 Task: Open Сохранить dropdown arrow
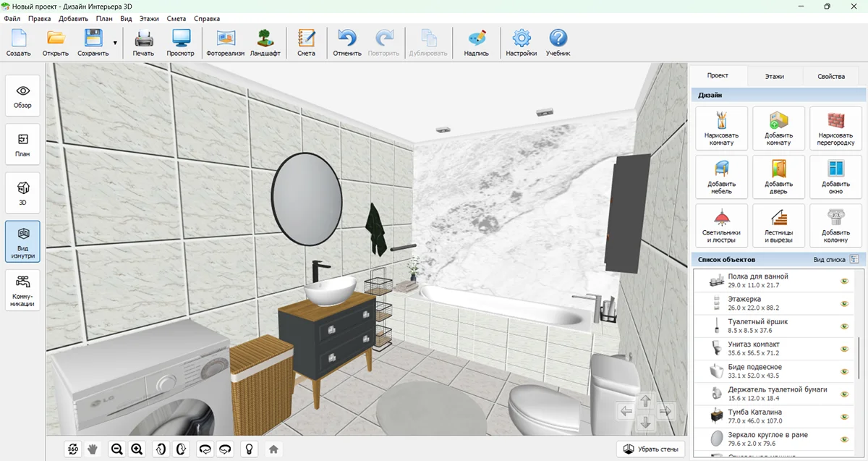[x=115, y=43]
